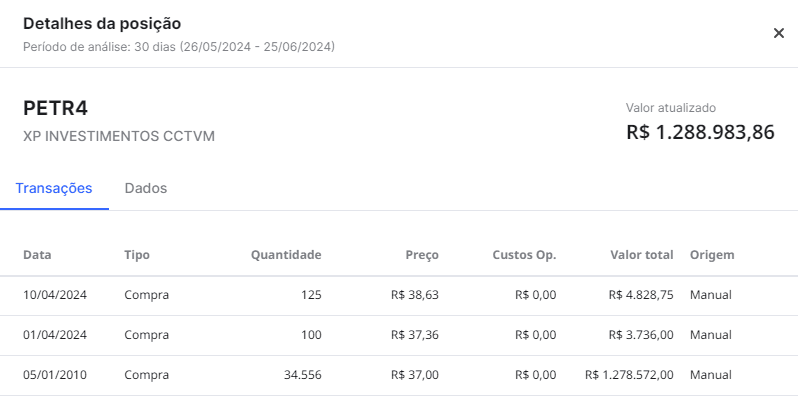Close the Detalhes da posição dialog
The width and height of the screenshot is (798, 396).
(x=779, y=34)
